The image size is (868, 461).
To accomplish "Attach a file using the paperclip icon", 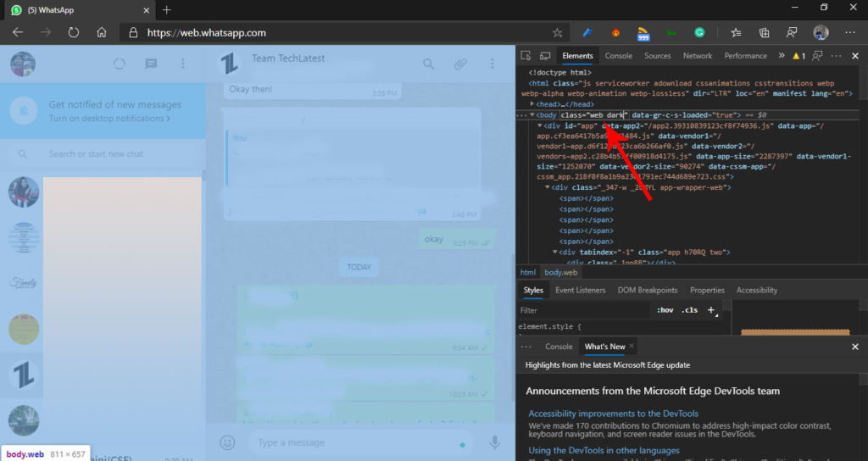I will pos(460,64).
